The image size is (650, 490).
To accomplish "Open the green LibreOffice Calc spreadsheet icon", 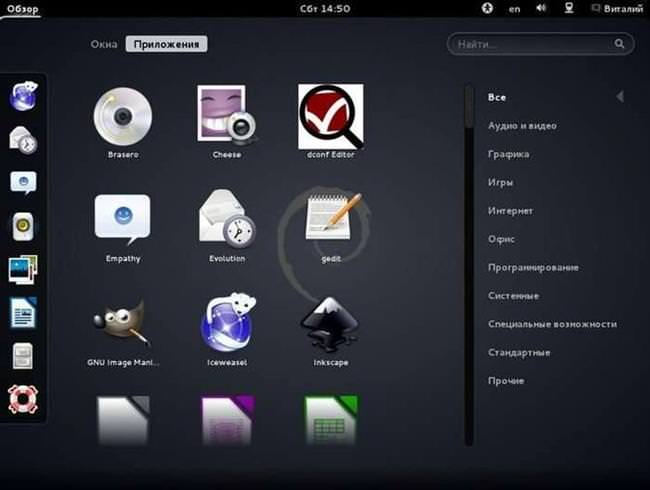I will tap(331, 420).
